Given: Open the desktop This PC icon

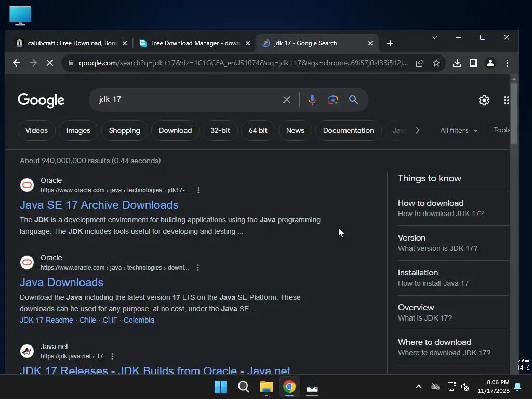Looking at the screenshot, I should [x=20, y=16].
